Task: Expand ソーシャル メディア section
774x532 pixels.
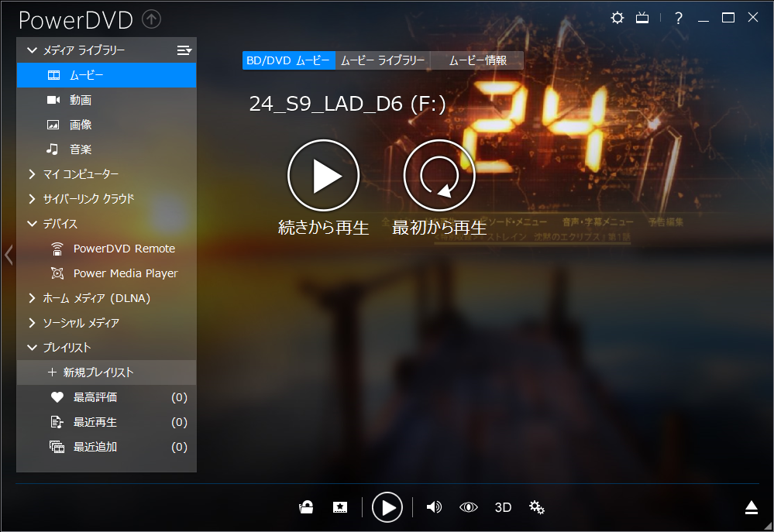Action: 32,322
